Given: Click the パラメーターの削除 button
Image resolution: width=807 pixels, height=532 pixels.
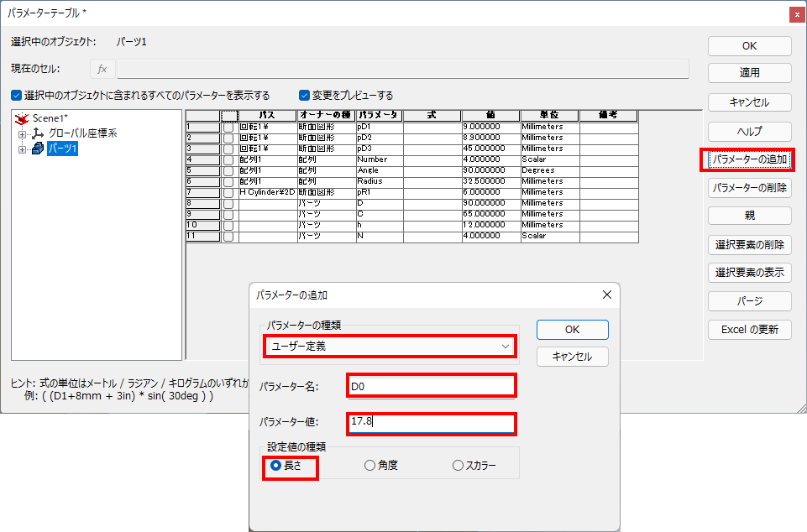Looking at the screenshot, I should click(749, 187).
